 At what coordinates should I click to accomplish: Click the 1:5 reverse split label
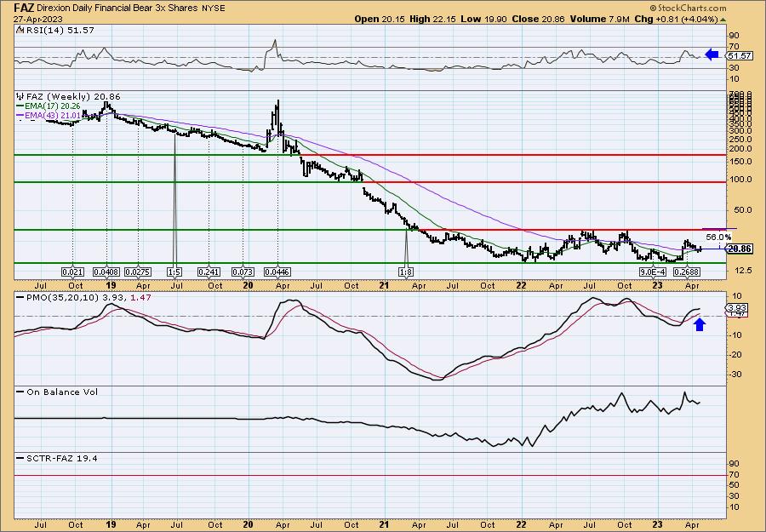click(x=174, y=272)
